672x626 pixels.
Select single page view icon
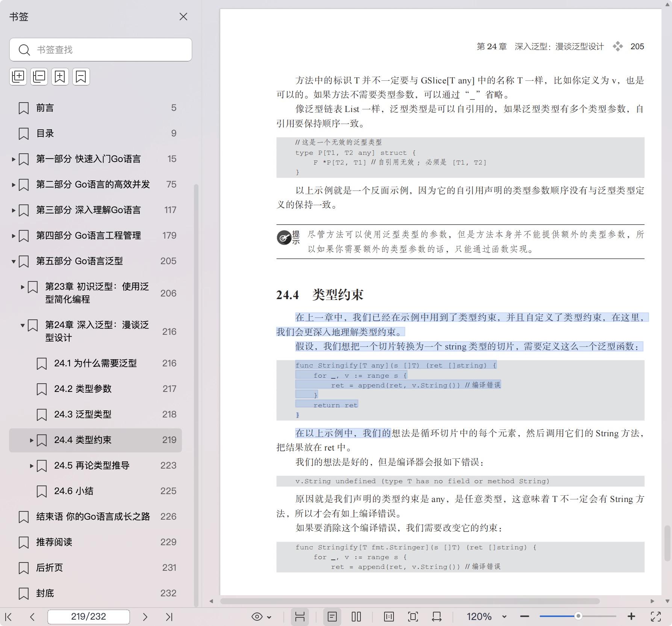click(332, 617)
